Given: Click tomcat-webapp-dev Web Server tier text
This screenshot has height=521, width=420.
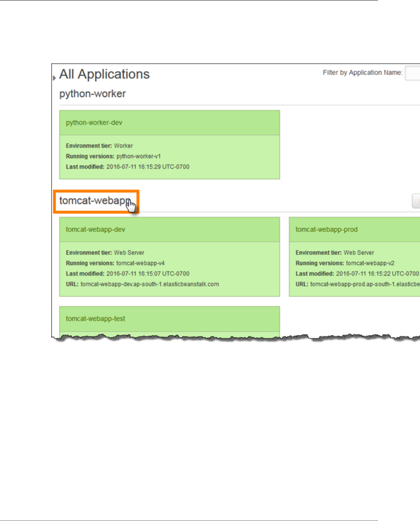Looking at the screenshot, I should pyautogui.click(x=129, y=253).
